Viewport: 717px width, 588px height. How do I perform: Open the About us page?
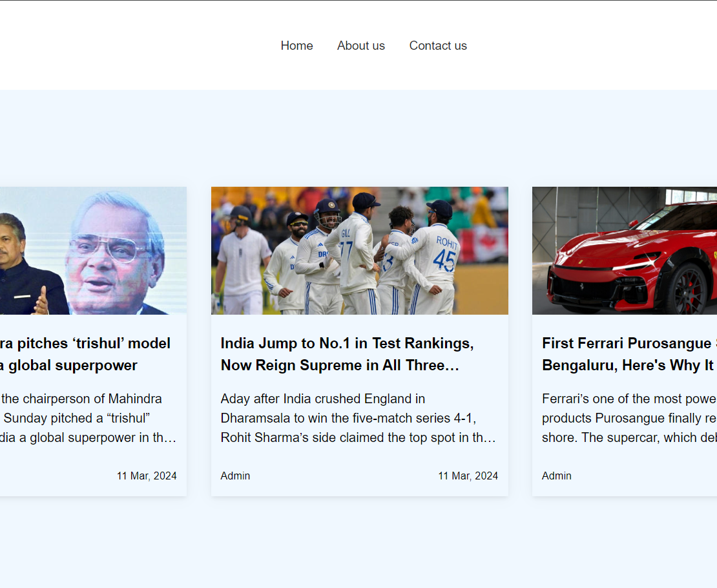360,46
